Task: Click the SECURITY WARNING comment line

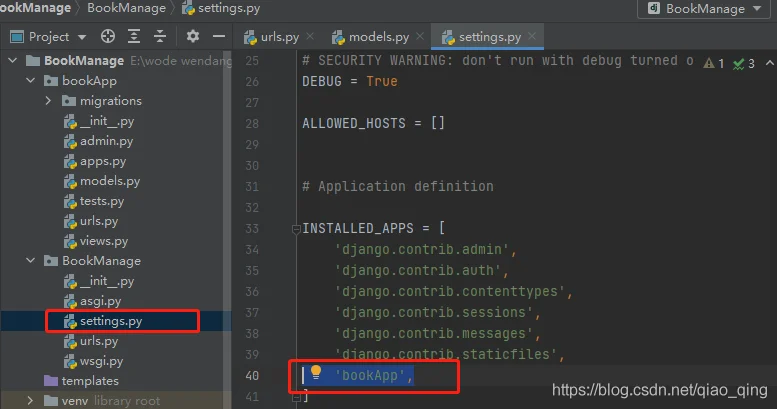Action: click(498, 60)
